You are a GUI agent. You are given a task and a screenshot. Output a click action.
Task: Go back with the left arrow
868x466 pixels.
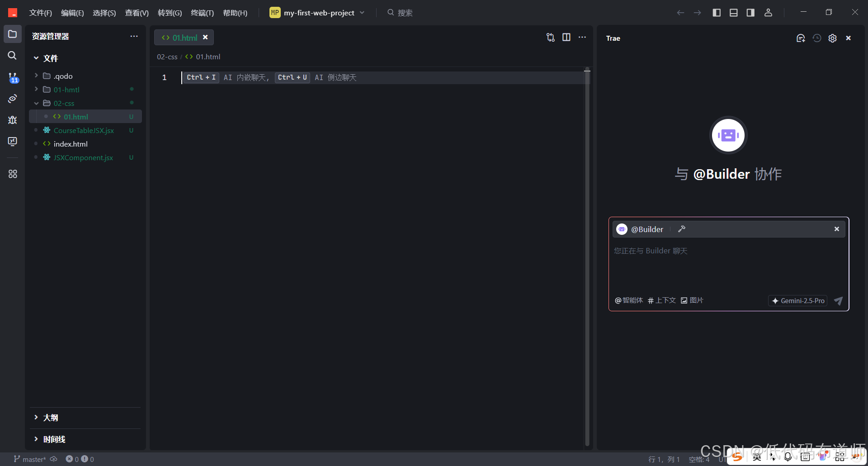click(680, 13)
